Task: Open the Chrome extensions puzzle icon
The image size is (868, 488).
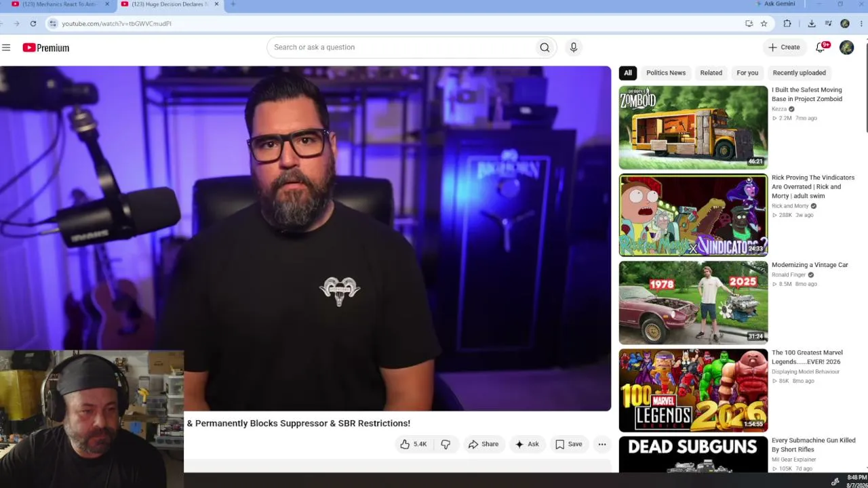Action: (x=787, y=24)
